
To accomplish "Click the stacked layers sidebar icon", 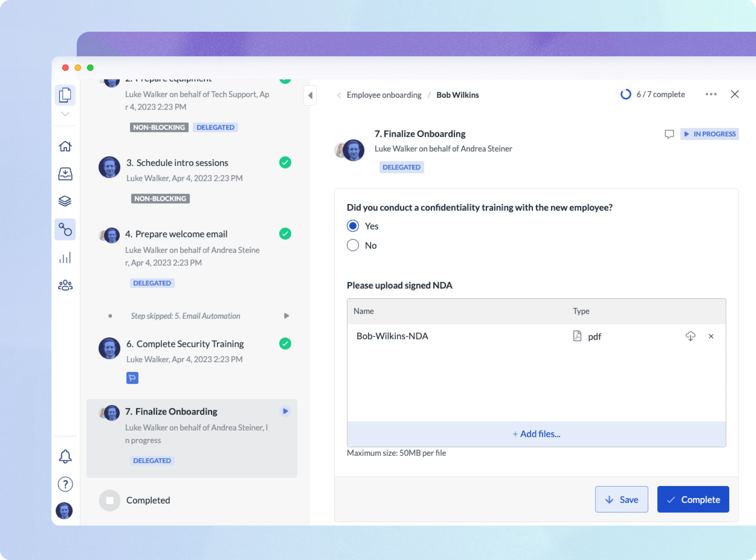I will [x=65, y=201].
